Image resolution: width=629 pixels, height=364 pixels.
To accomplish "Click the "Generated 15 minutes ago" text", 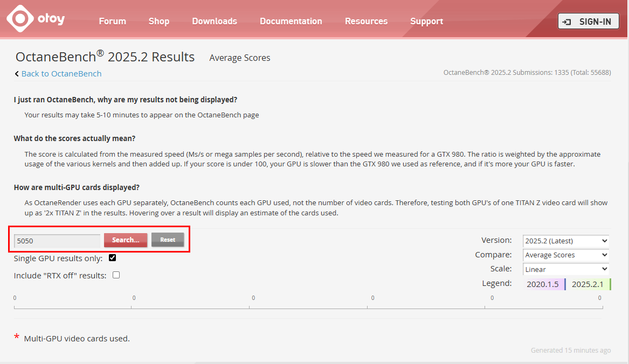I will tap(571, 351).
